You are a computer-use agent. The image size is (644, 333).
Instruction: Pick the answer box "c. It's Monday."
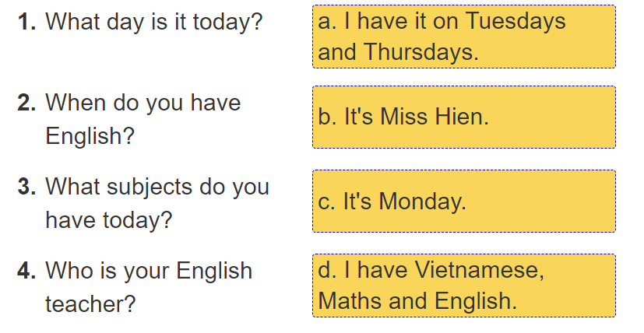(x=463, y=202)
